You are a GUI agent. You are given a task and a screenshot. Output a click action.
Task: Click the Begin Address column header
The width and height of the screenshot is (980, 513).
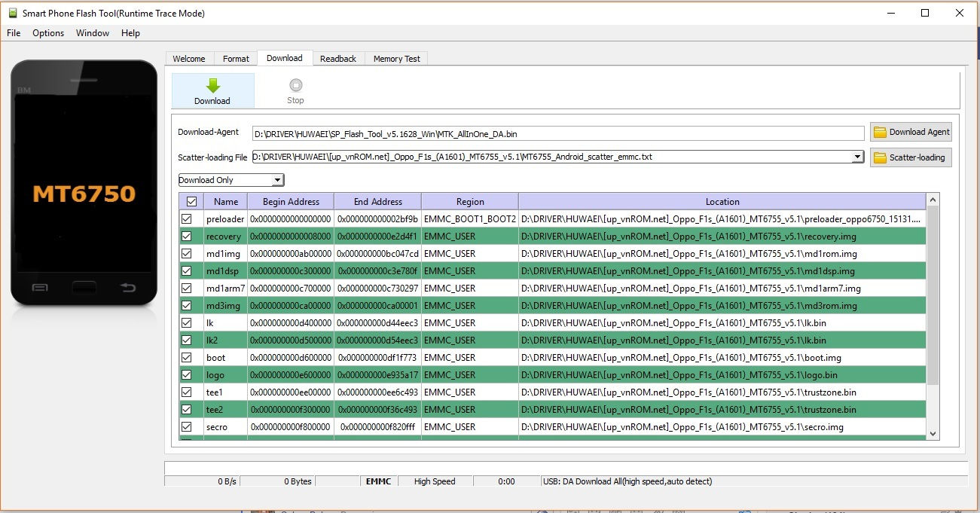pyautogui.click(x=291, y=201)
